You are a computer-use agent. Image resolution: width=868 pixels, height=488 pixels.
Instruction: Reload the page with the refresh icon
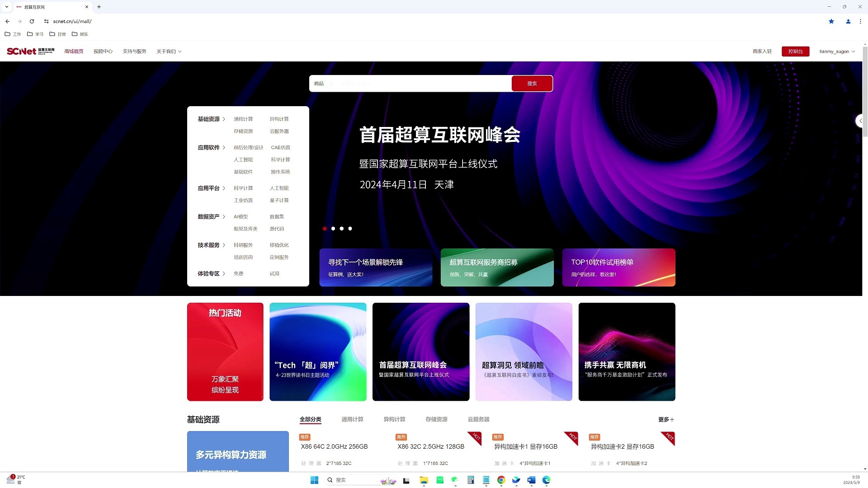pyautogui.click(x=32, y=21)
